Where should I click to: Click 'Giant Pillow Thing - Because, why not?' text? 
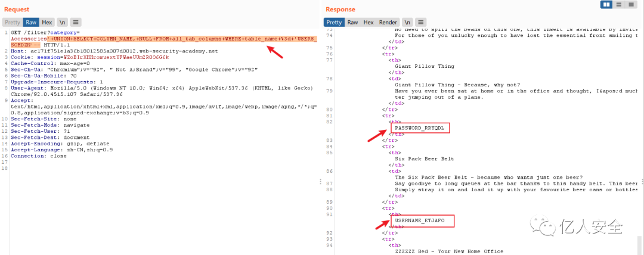point(457,85)
